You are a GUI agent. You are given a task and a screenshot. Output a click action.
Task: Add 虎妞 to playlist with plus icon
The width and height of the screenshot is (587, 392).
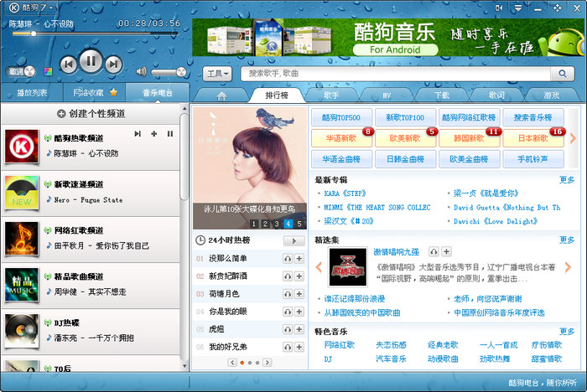click(x=299, y=329)
